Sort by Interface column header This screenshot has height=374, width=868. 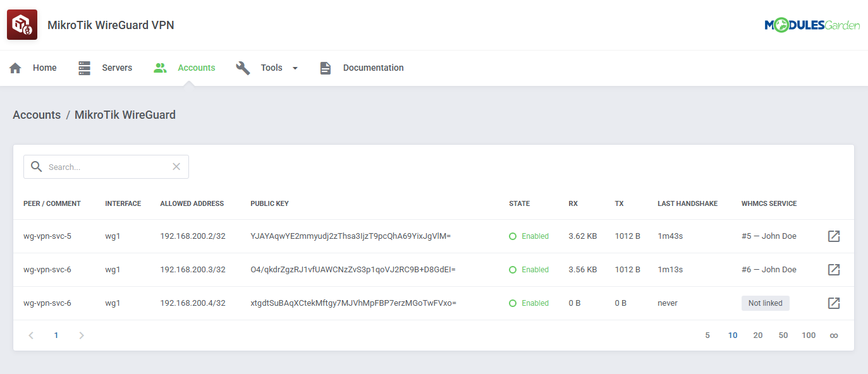point(123,203)
